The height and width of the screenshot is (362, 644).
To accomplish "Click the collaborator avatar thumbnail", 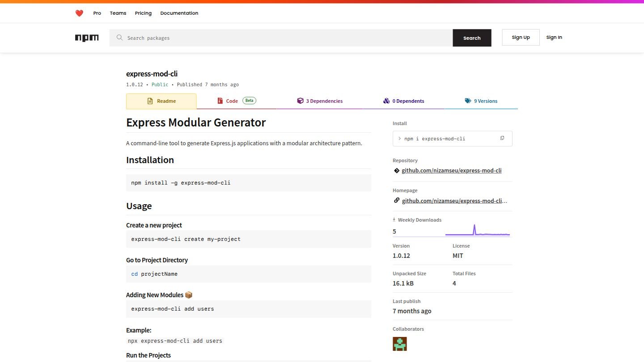I will point(399,343).
